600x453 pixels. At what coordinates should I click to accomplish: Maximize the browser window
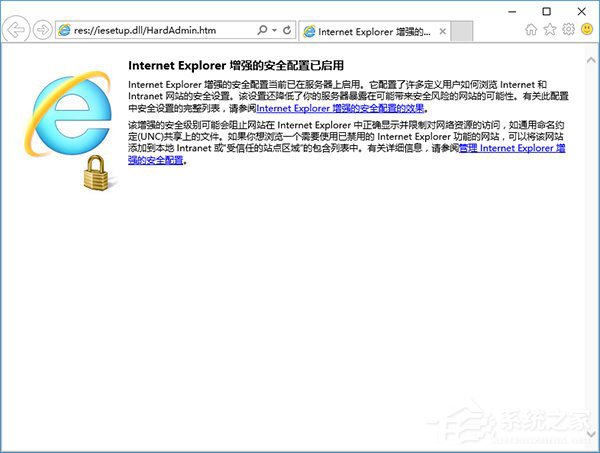tap(547, 11)
